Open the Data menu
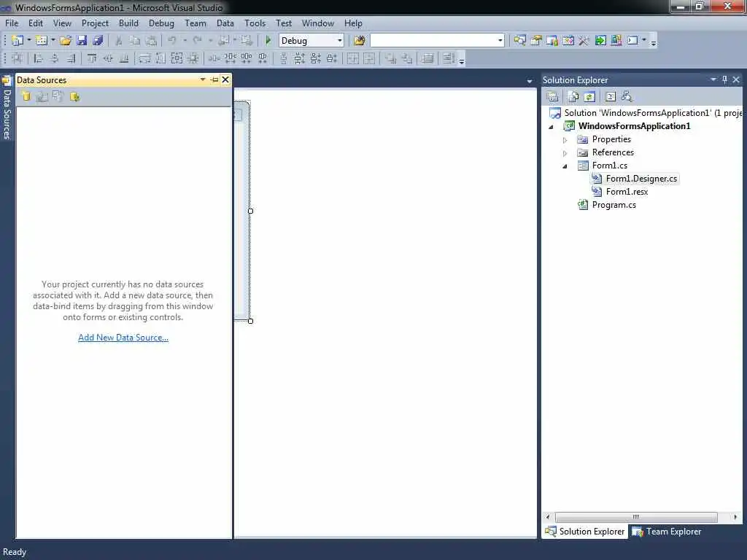 click(x=225, y=23)
